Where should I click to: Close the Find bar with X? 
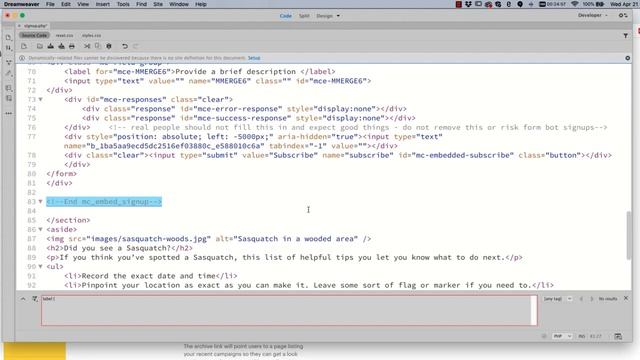pyautogui.click(x=626, y=298)
